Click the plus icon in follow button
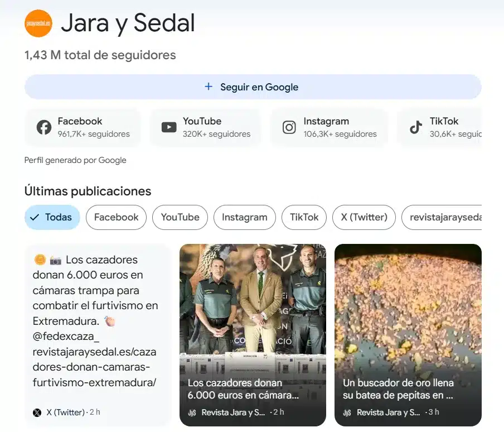 click(209, 87)
